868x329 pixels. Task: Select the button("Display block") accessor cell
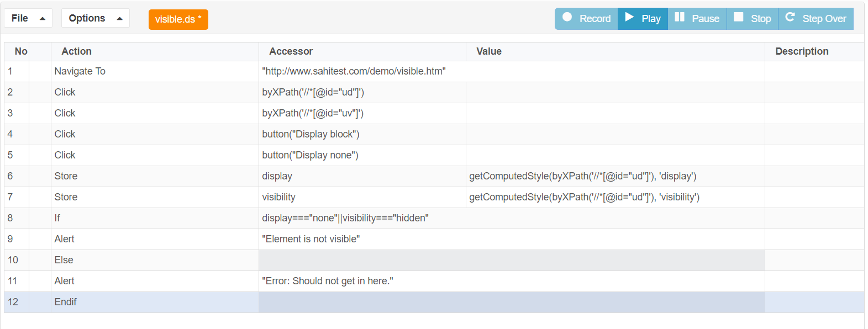[362, 135]
